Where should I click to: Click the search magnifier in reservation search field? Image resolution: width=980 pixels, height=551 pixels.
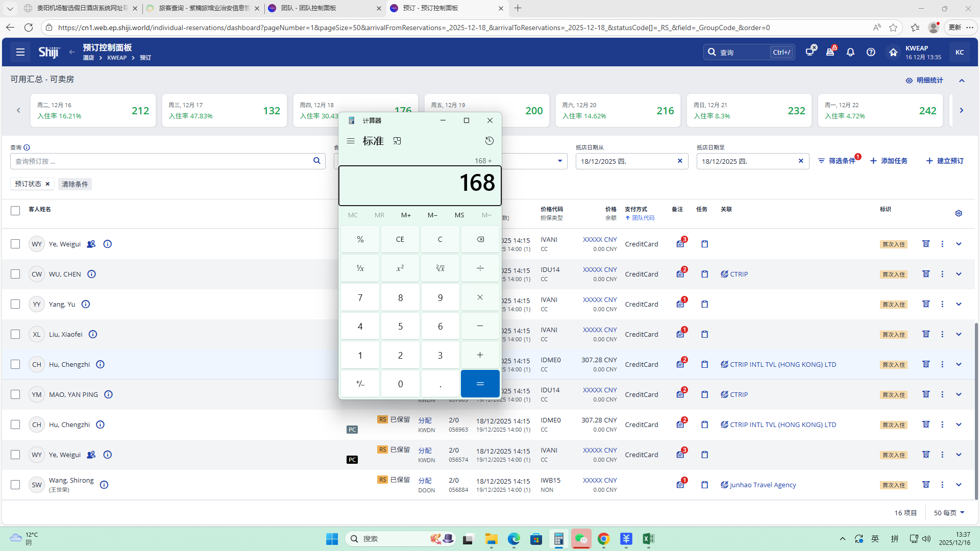click(316, 161)
